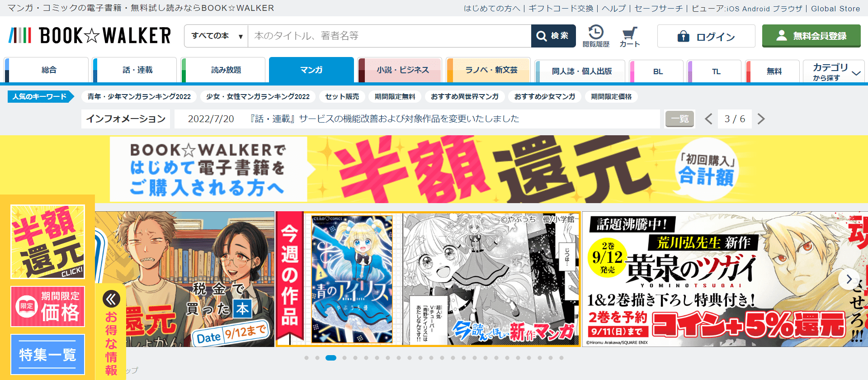Show previous information notice arrow
Screen dimensions: 868x380
click(708, 119)
